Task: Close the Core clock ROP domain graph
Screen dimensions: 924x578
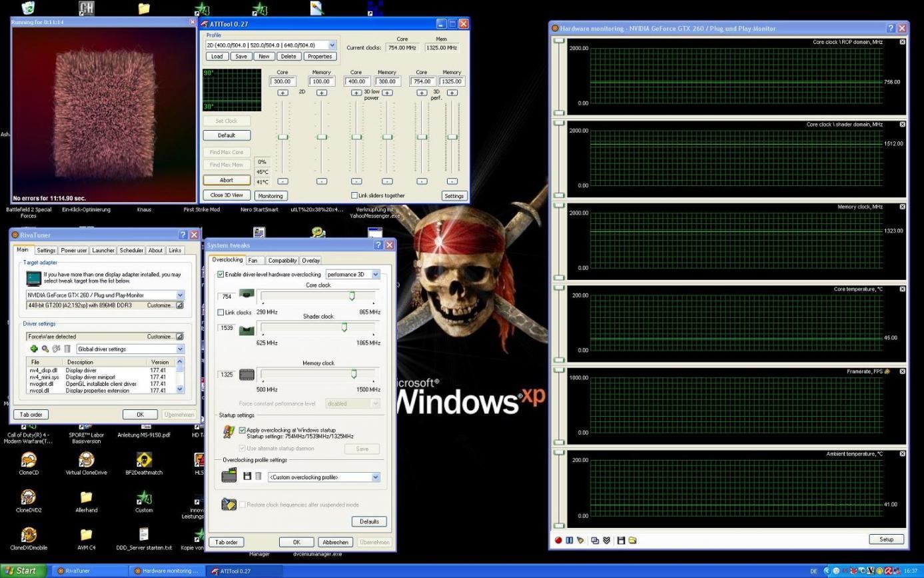Action: pos(903,42)
